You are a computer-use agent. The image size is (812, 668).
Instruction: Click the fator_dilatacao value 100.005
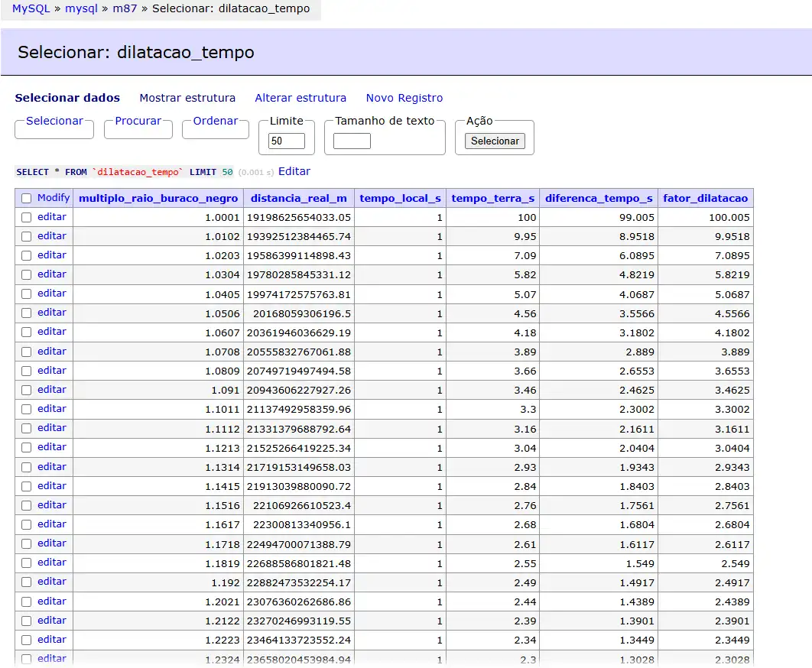[729, 218]
